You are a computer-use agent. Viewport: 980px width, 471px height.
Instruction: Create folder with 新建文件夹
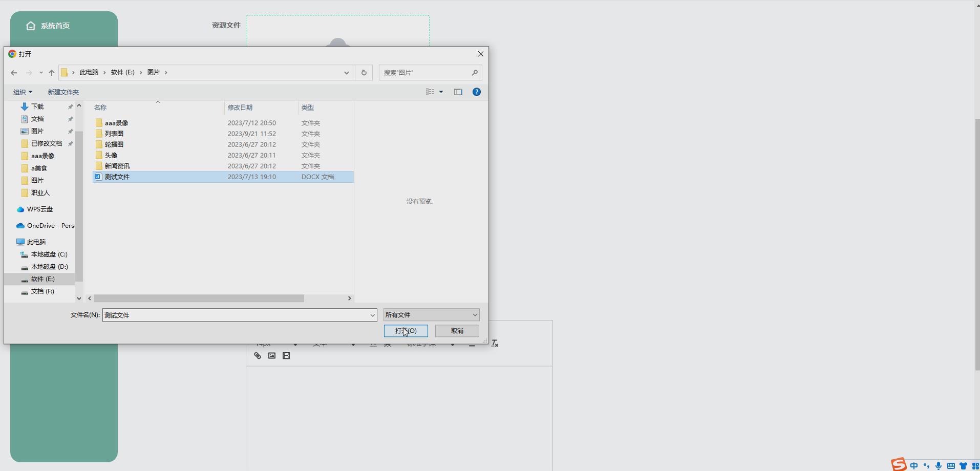(x=63, y=92)
